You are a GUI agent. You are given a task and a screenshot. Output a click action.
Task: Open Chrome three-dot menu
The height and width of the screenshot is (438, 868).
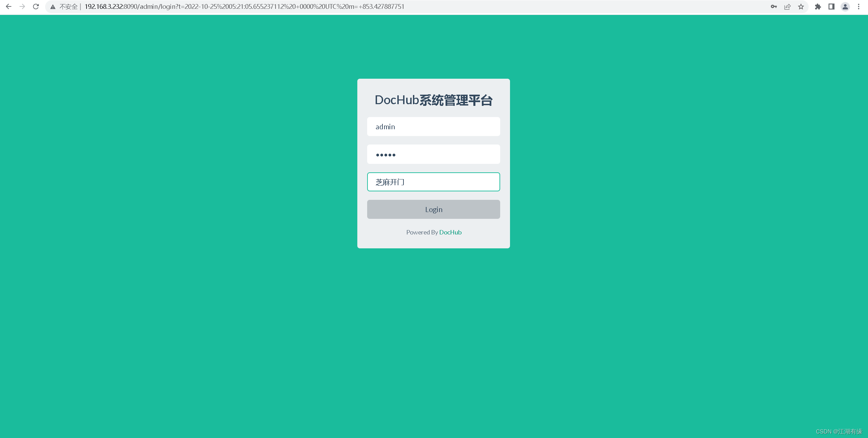pos(858,6)
